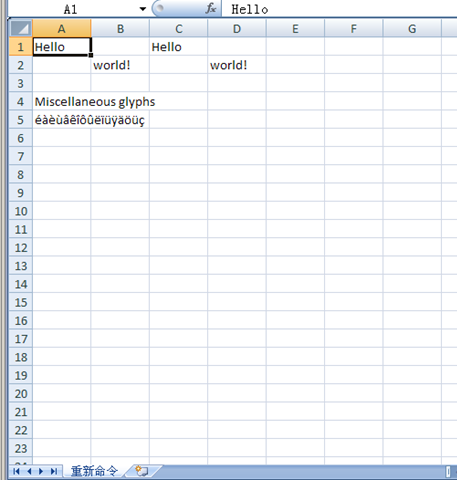The height and width of the screenshot is (480, 457).
Task: Click the insert new worksheet tab icon
Action: coord(142,471)
